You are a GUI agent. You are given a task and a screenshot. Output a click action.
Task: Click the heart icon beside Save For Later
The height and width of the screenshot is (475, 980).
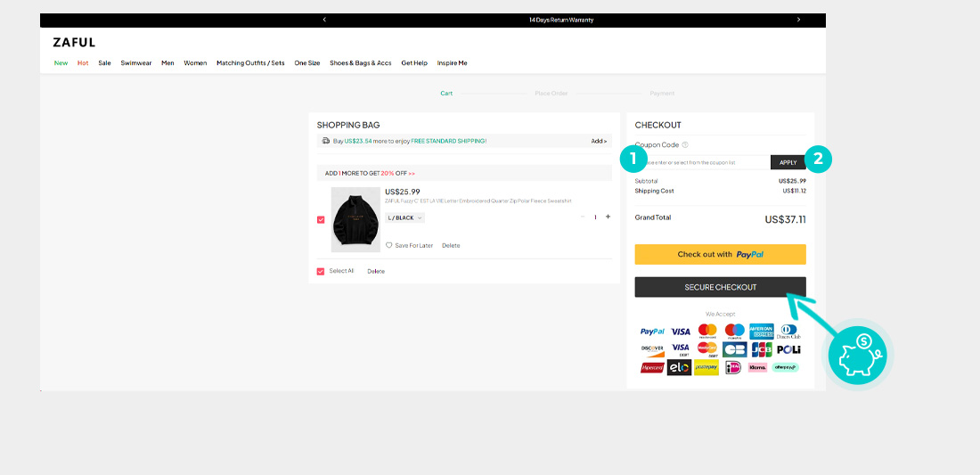(388, 245)
